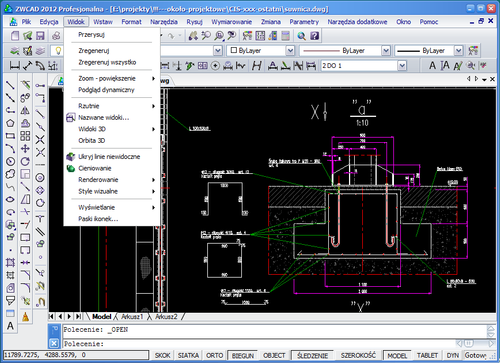
Task: Select the Ellipse draw tool
Action: [10, 199]
